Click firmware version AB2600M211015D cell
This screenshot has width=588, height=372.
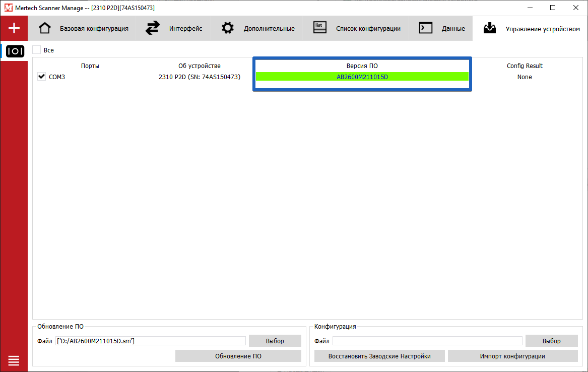(362, 77)
